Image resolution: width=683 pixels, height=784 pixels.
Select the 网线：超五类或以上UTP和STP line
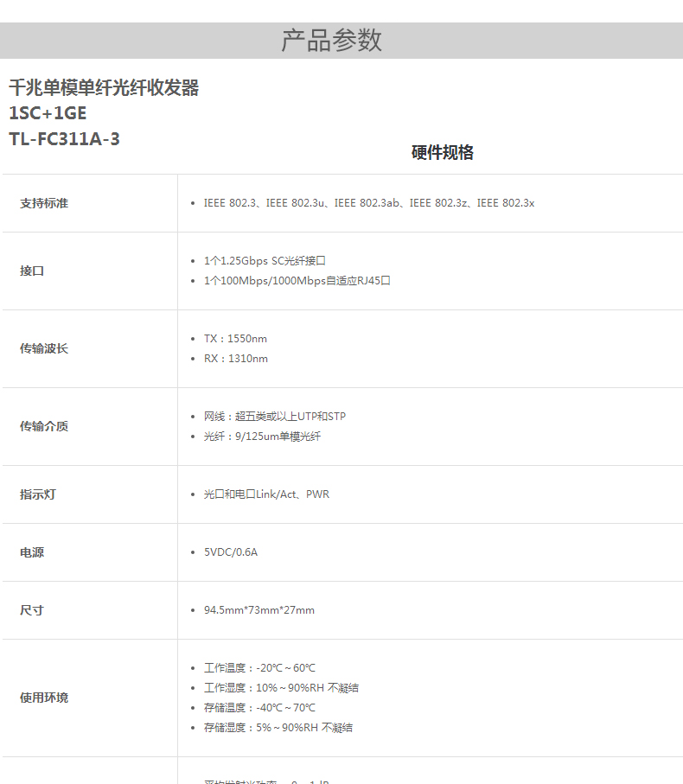(275, 417)
